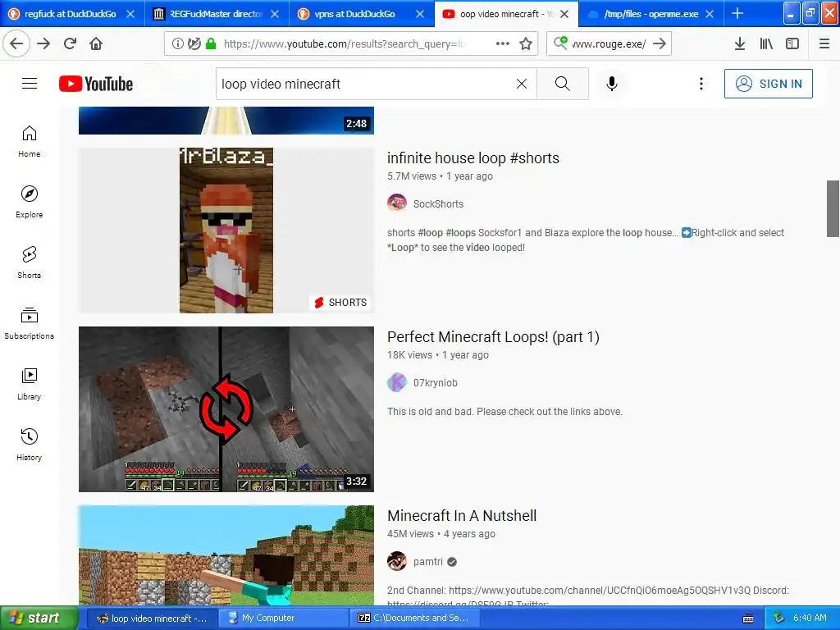Open the infinite house loop thumbnail

tap(226, 231)
